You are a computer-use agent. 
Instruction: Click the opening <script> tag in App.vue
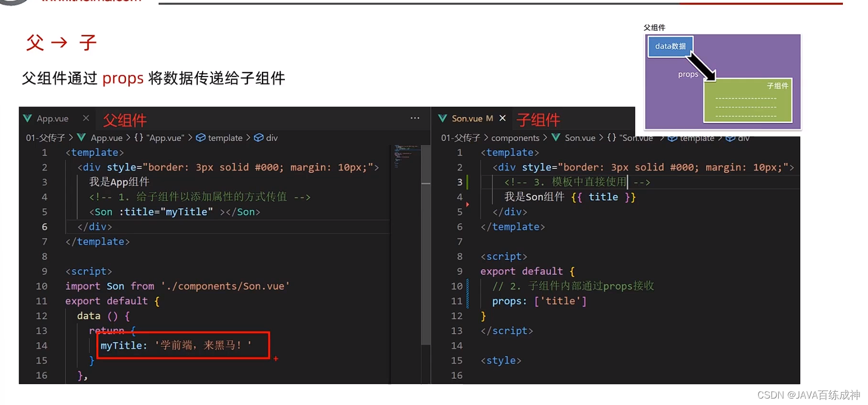pyautogui.click(x=89, y=271)
